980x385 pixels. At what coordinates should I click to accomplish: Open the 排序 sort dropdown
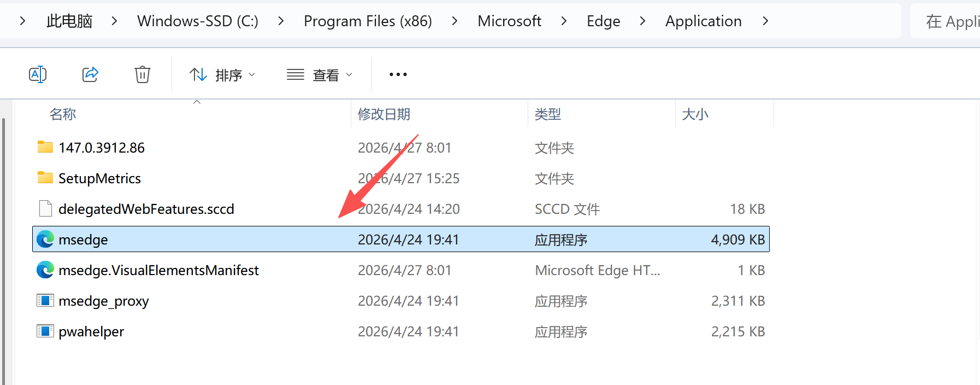[x=222, y=75]
